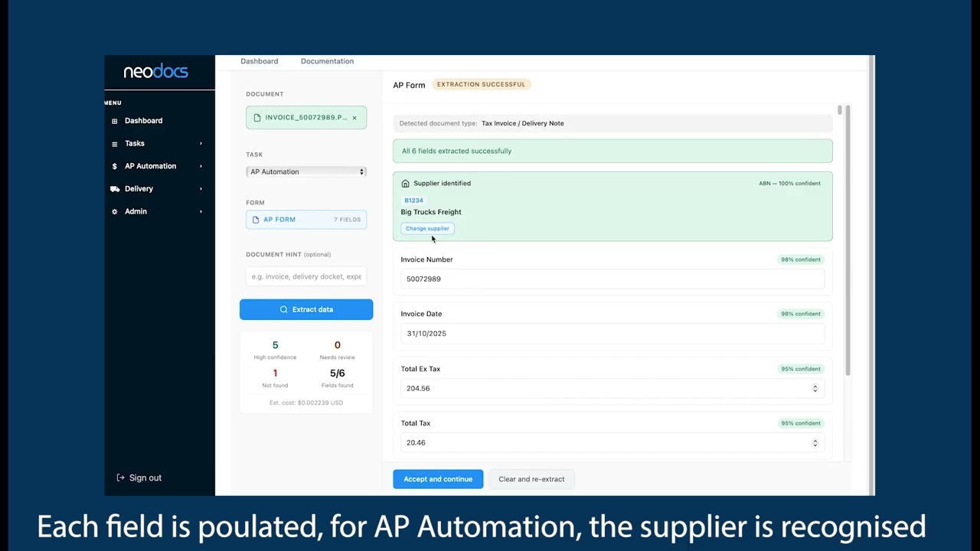Click the B1234 supplier code tag
The width and height of the screenshot is (980, 551).
[413, 201]
